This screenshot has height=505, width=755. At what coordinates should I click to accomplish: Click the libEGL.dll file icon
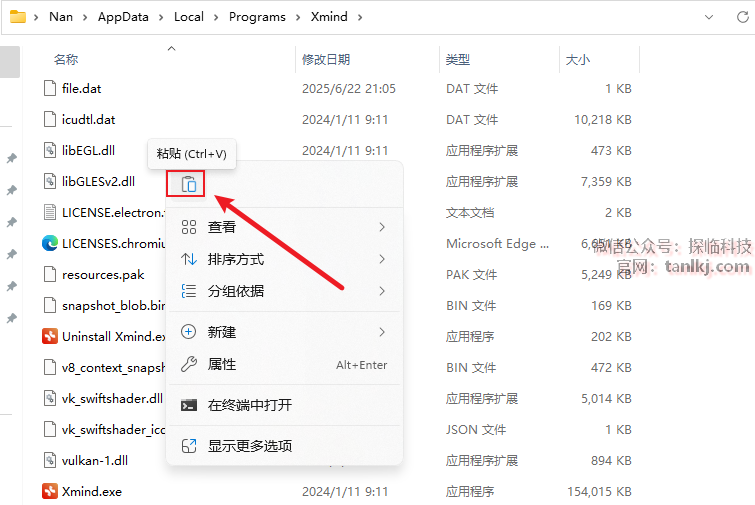click(50, 150)
